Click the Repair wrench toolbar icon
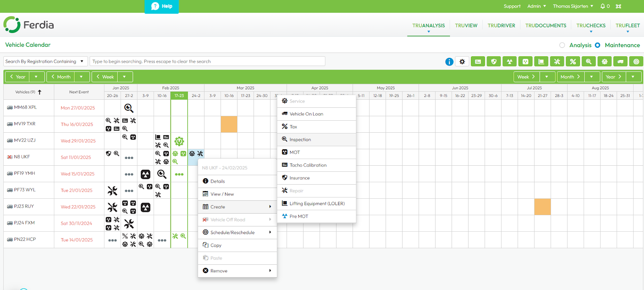This screenshot has height=290, width=644. tap(557, 62)
